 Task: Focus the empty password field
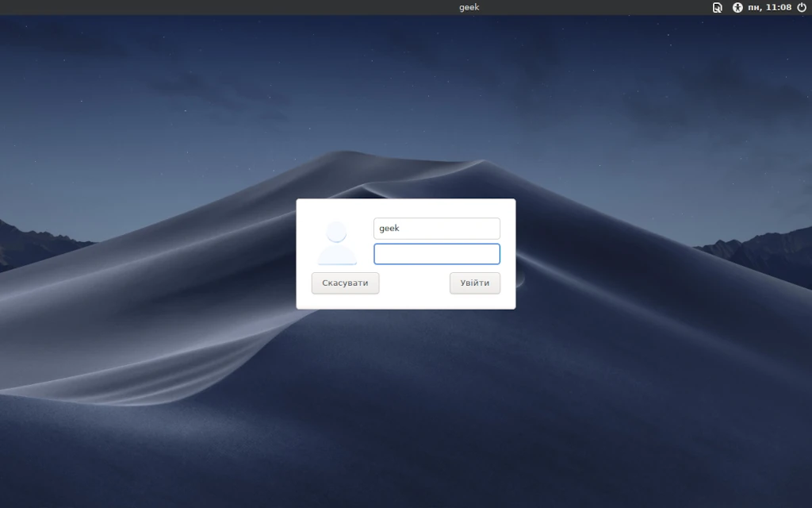437,254
